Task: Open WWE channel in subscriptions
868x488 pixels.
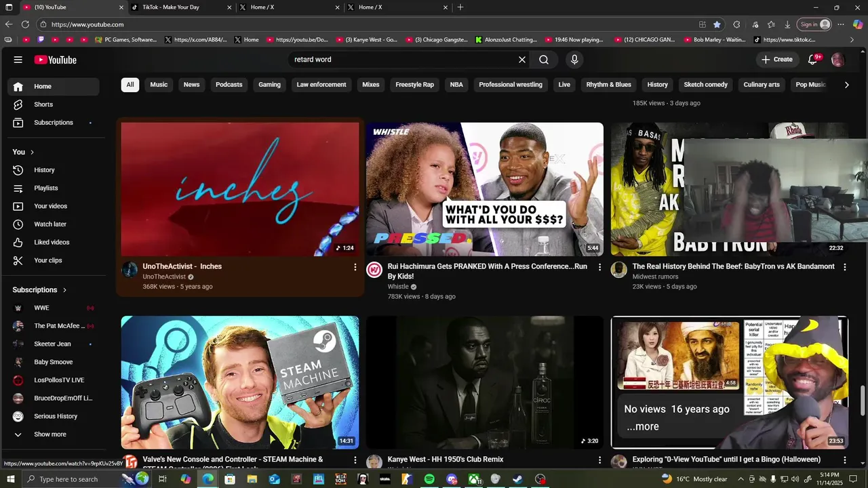Action: (53, 308)
